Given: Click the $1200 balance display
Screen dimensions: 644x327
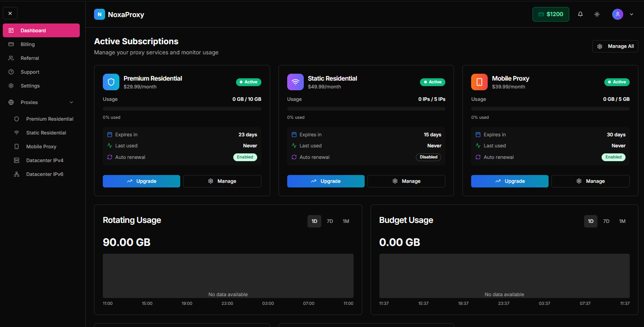Looking at the screenshot, I should coord(550,14).
